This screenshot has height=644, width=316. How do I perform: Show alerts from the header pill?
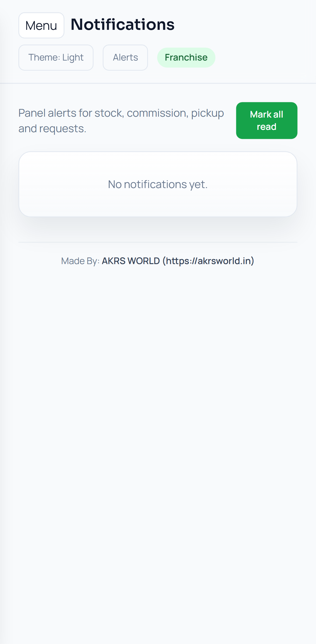point(125,58)
